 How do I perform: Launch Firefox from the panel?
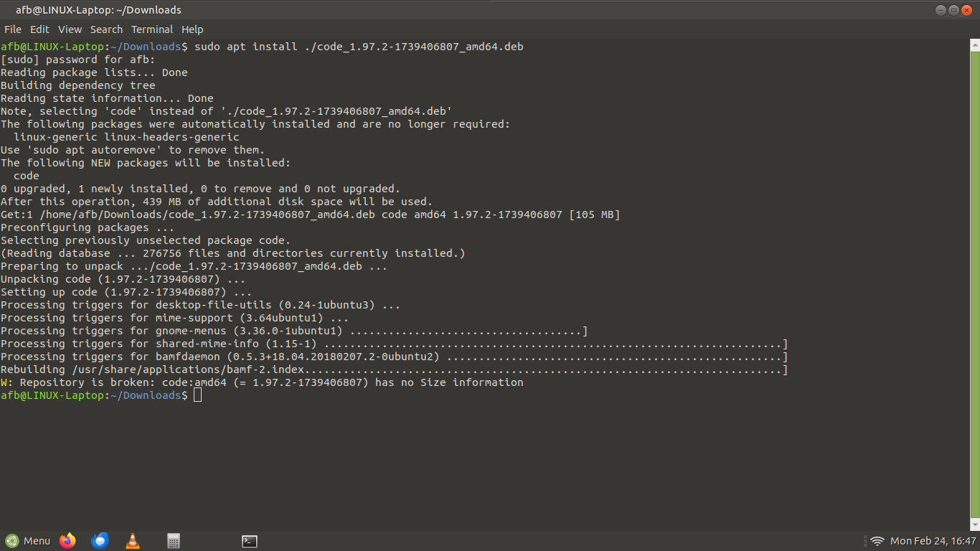tap(67, 541)
